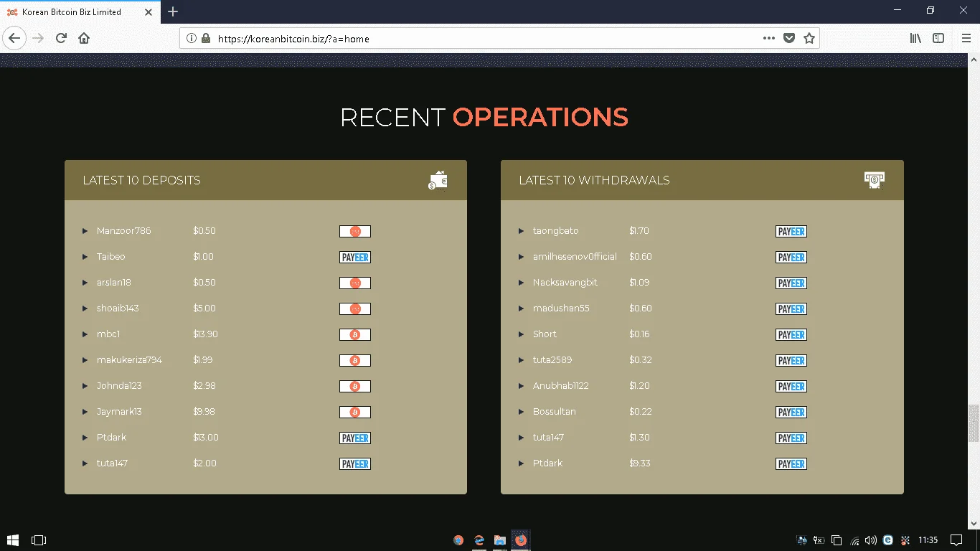Click Payeer logo in Taibeo deposit row

[355, 257]
